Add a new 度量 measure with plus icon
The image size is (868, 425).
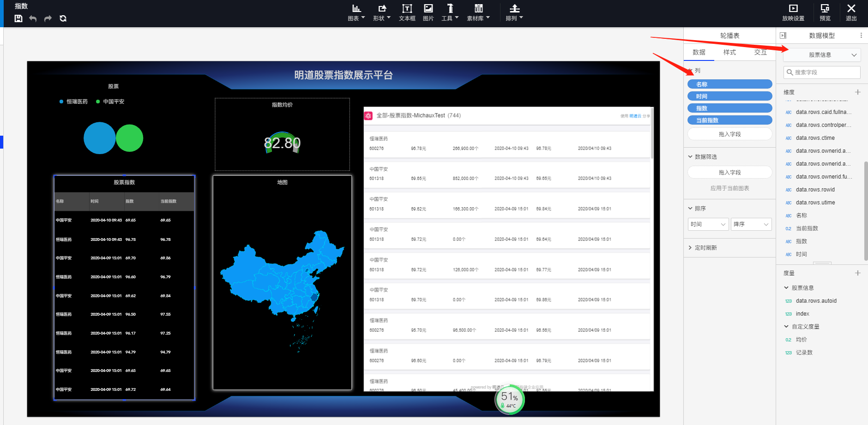[858, 273]
